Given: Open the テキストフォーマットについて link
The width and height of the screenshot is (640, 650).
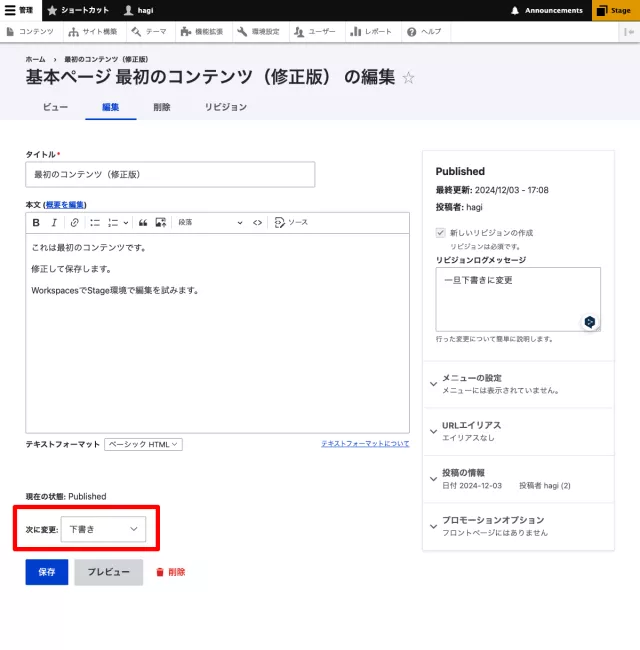Looking at the screenshot, I should [365, 444].
